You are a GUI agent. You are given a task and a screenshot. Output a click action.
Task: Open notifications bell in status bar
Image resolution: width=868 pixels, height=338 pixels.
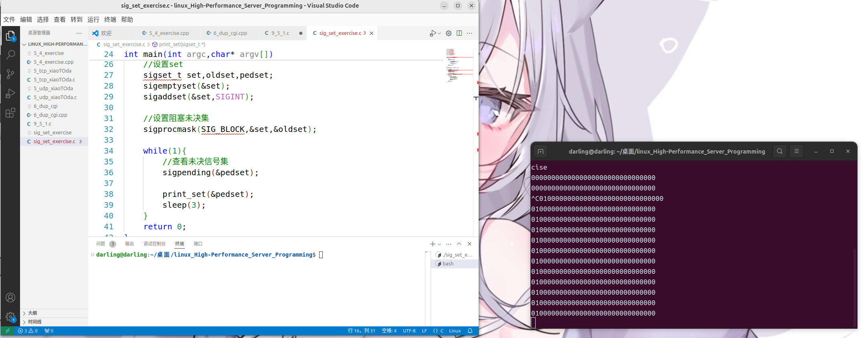[470, 331]
